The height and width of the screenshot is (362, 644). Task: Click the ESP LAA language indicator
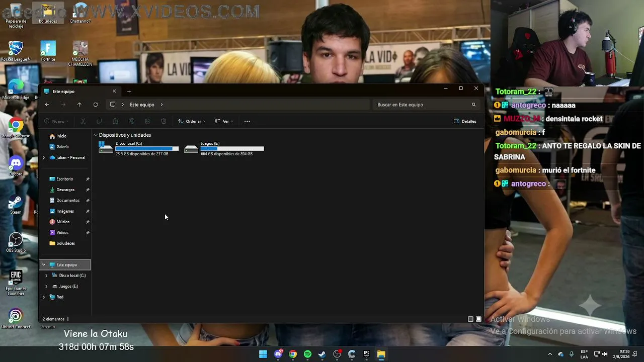584,354
